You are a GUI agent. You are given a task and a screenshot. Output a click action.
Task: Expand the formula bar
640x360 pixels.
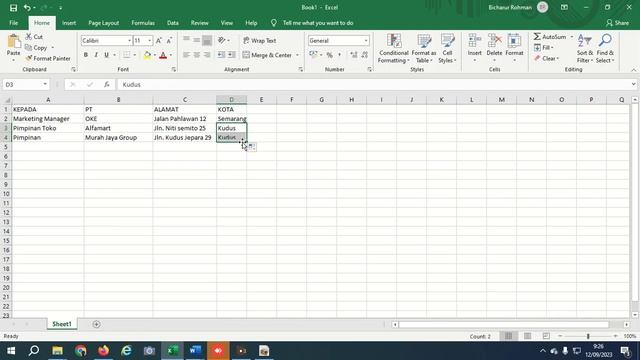point(633,84)
